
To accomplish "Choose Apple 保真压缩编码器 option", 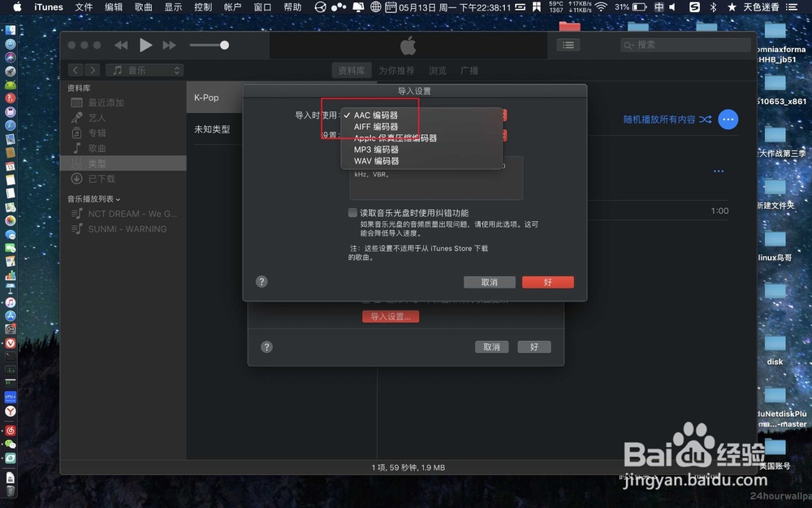I will coord(421,138).
